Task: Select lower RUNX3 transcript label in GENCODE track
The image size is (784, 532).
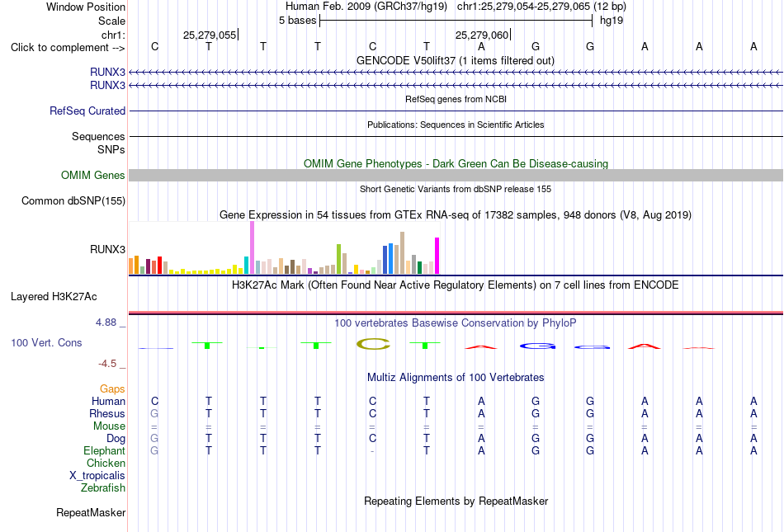Action: coord(107,86)
